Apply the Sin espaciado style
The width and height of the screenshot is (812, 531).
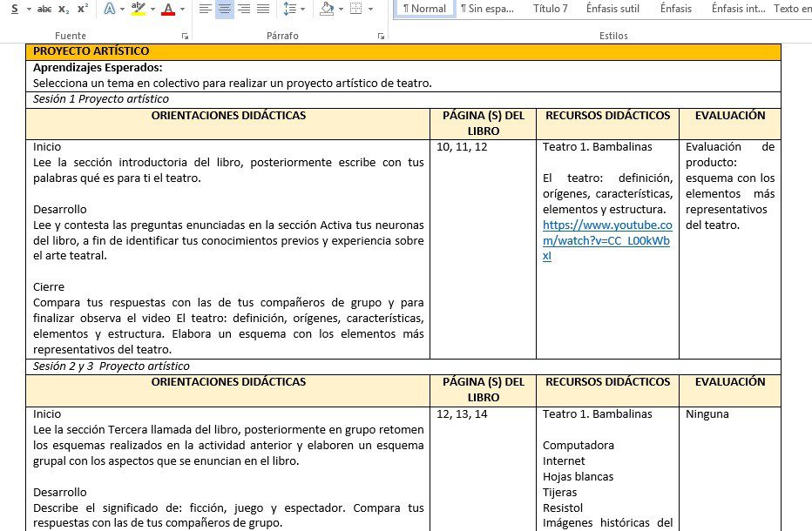click(x=487, y=9)
